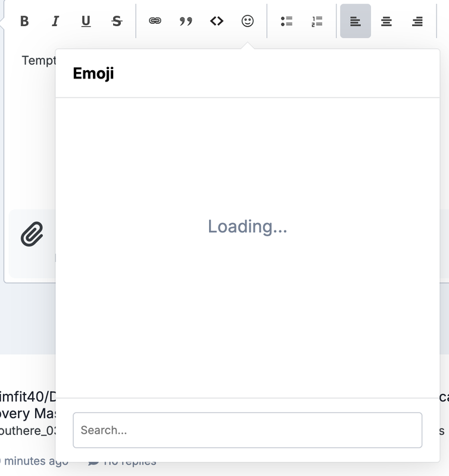Close the emoji picker via the smiley icon
Viewport: 449px width, 476px height.
tap(248, 21)
